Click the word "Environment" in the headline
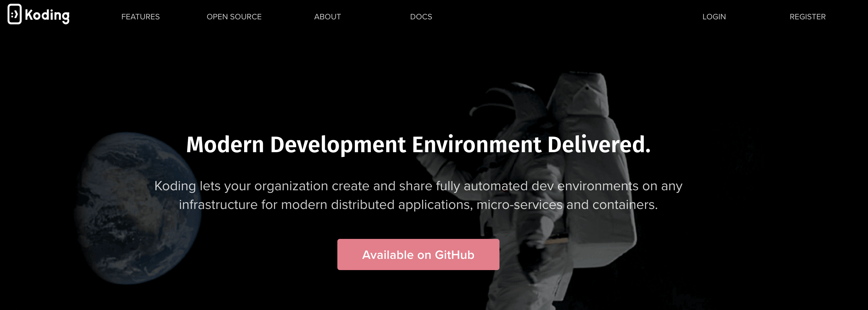 [476, 145]
